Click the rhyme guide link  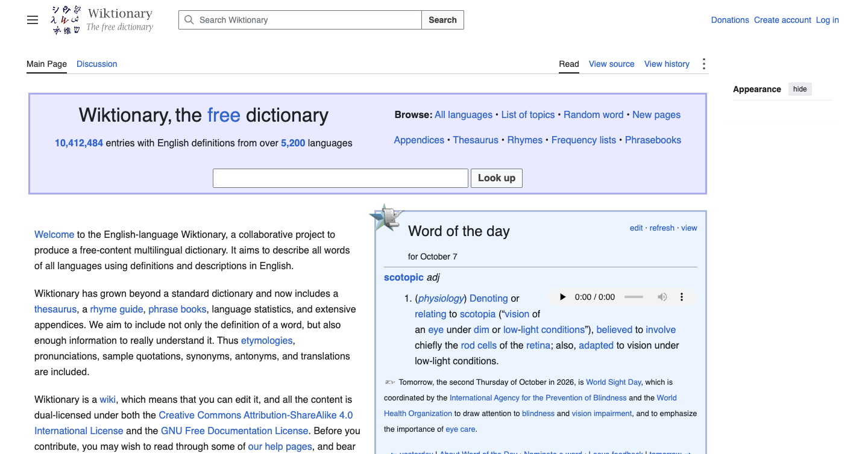coord(117,309)
